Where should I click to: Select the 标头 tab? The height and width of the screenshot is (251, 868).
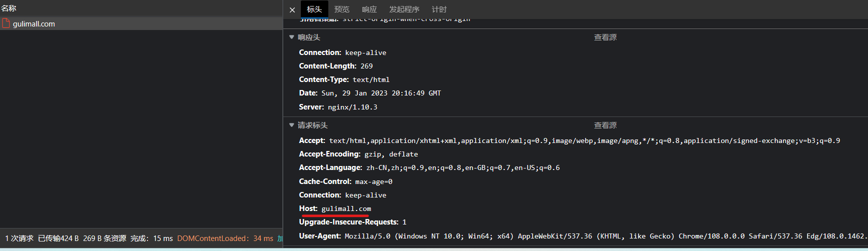click(x=314, y=9)
